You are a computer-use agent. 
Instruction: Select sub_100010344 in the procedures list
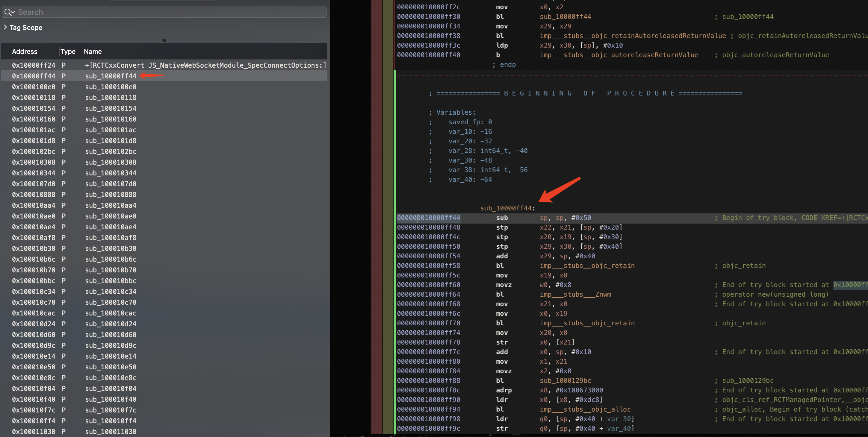click(164, 173)
